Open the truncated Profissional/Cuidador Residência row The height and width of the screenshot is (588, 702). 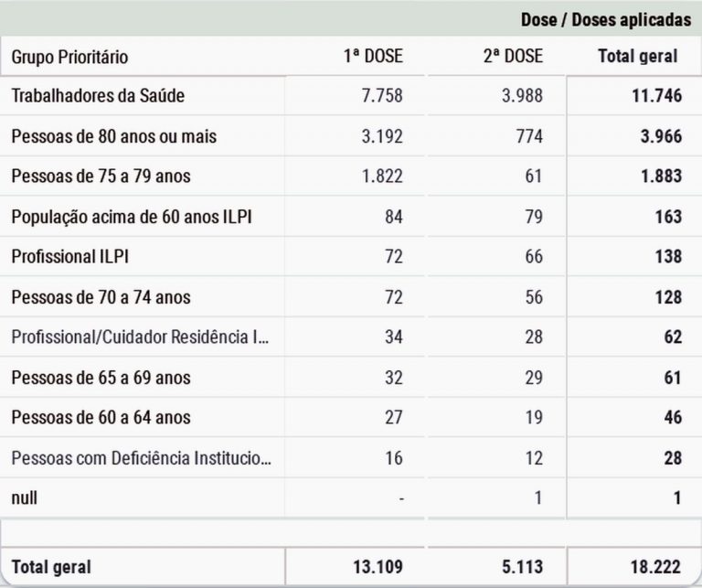pyautogui.click(x=141, y=337)
